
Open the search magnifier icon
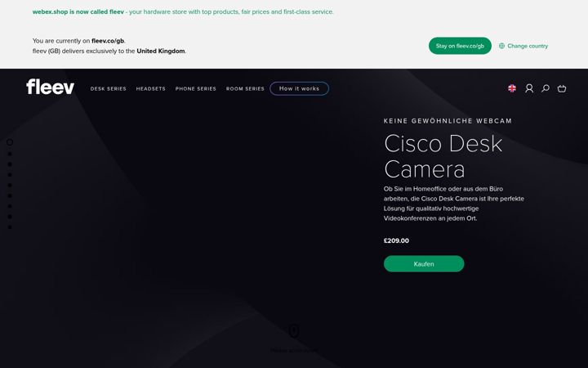click(x=546, y=88)
